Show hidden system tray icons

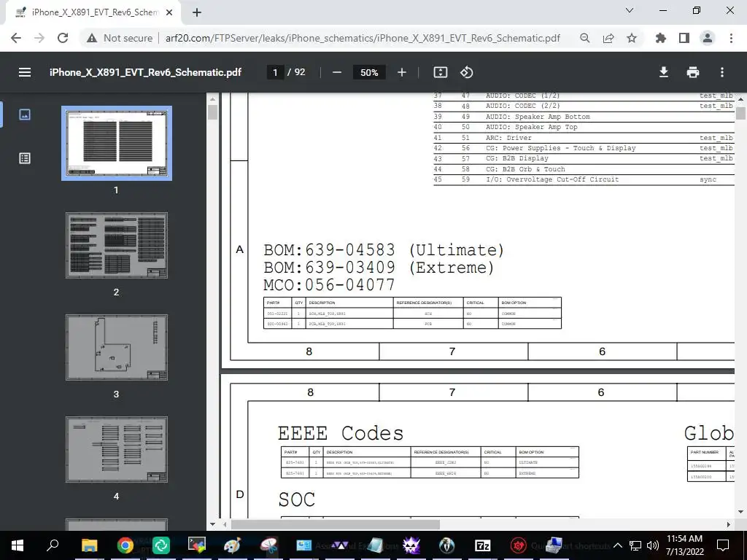tap(617, 545)
